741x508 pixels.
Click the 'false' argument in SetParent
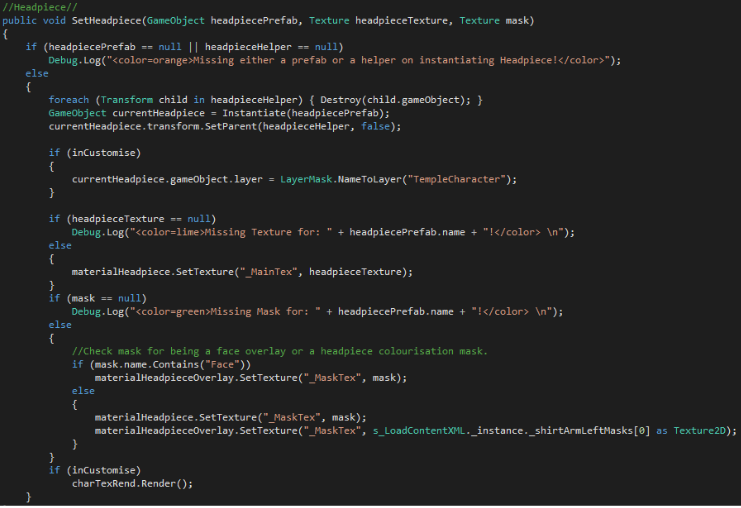(x=375, y=126)
